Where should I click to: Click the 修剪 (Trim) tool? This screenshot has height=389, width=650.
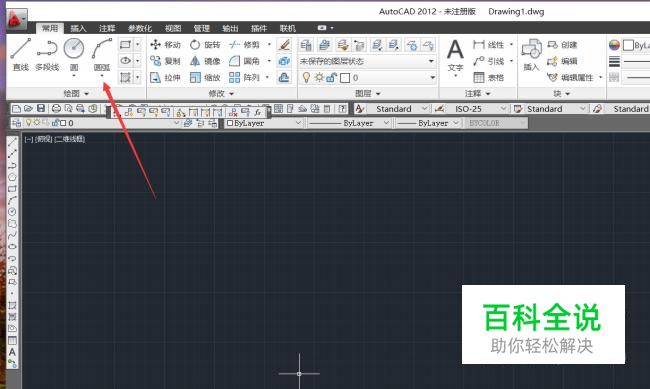tap(245, 45)
